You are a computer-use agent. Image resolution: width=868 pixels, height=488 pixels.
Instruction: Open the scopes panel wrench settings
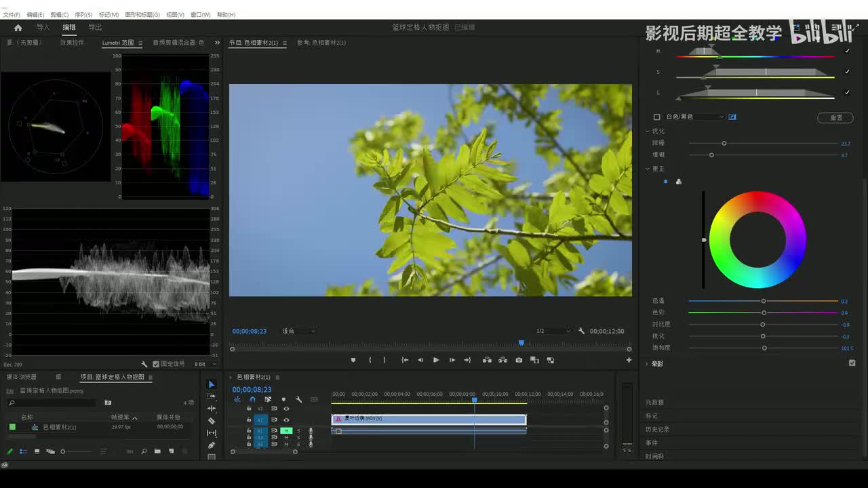point(144,364)
